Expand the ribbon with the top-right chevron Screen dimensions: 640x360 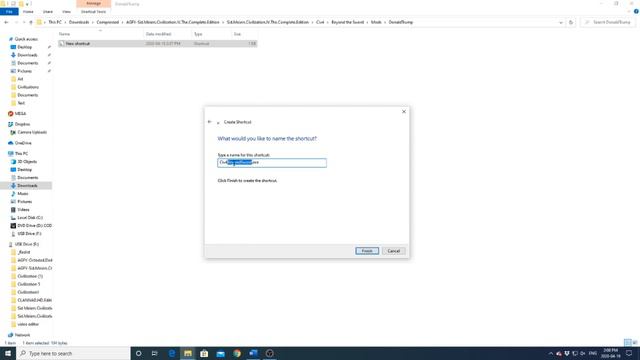coord(629,12)
